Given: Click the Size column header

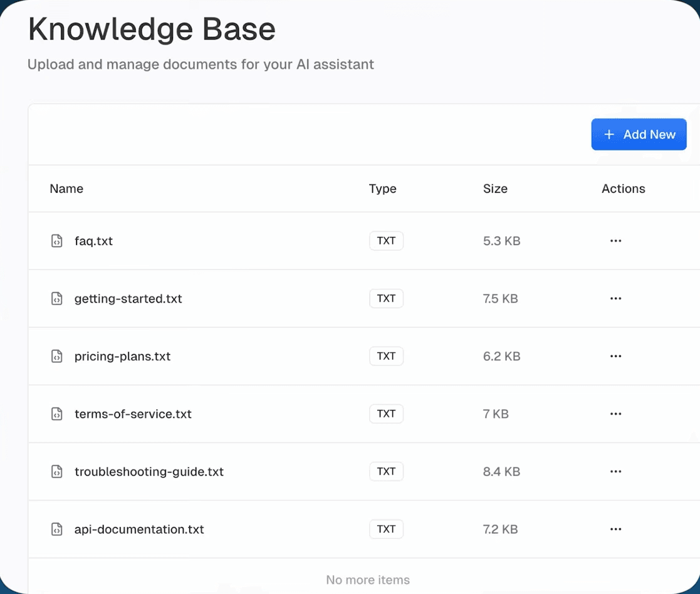Looking at the screenshot, I should click(495, 189).
